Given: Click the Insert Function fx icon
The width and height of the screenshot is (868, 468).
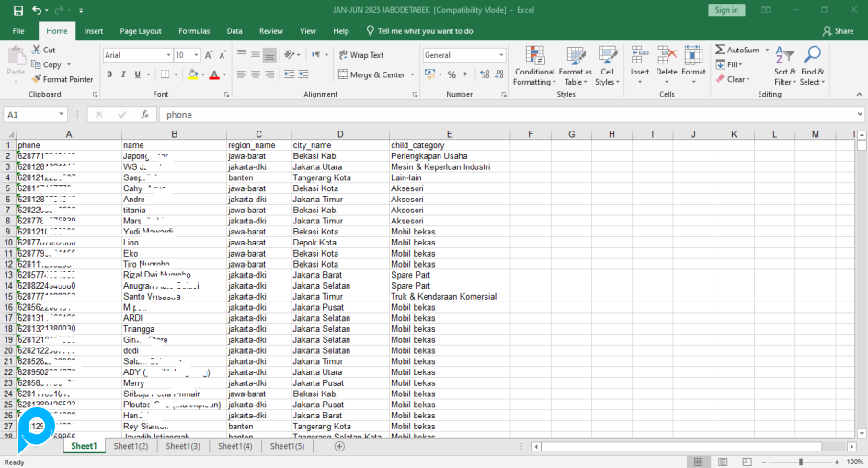Looking at the screenshot, I should (x=144, y=115).
